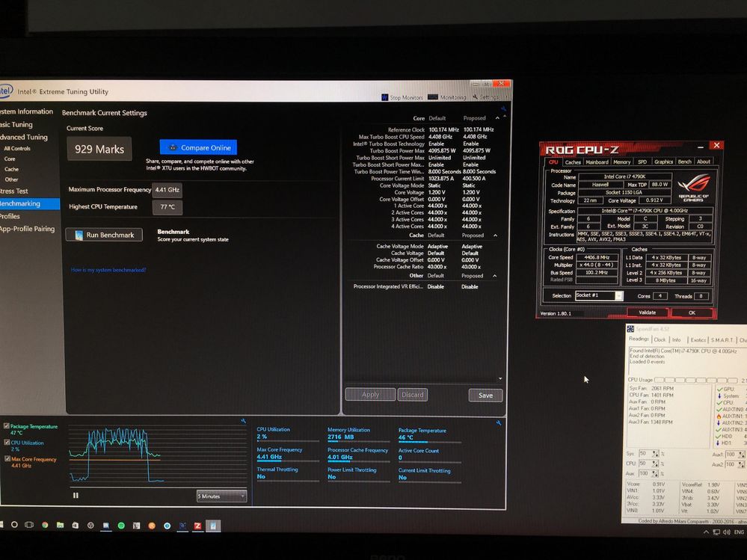Screen dimensions: 747x560
Task: Click the Intel XTU taskbar icon
Action: [x=182, y=526]
